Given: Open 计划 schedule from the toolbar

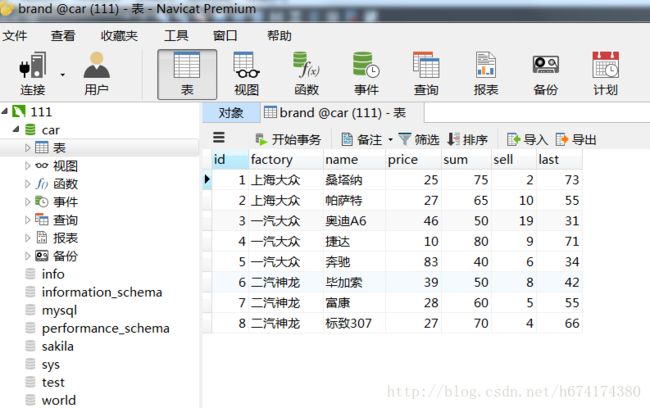Looking at the screenshot, I should (x=606, y=74).
